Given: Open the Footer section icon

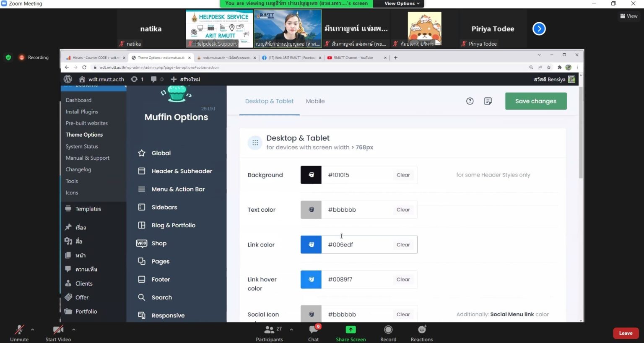Looking at the screenshot, I should pos(142,279).
